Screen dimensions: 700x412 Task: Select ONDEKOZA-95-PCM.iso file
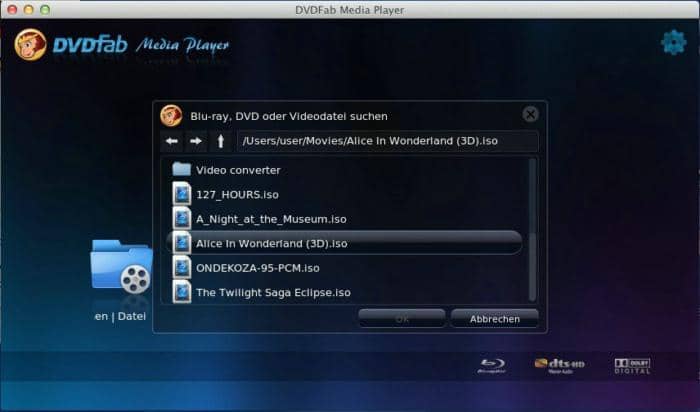pos(344,268)
